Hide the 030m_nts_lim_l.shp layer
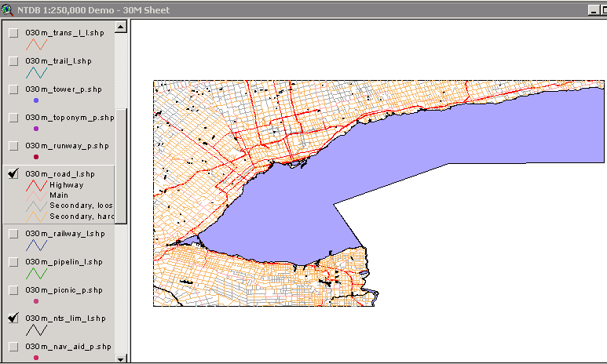Image resolution: width=607 pixels, height=364 pixels. [x=13, y=318]
